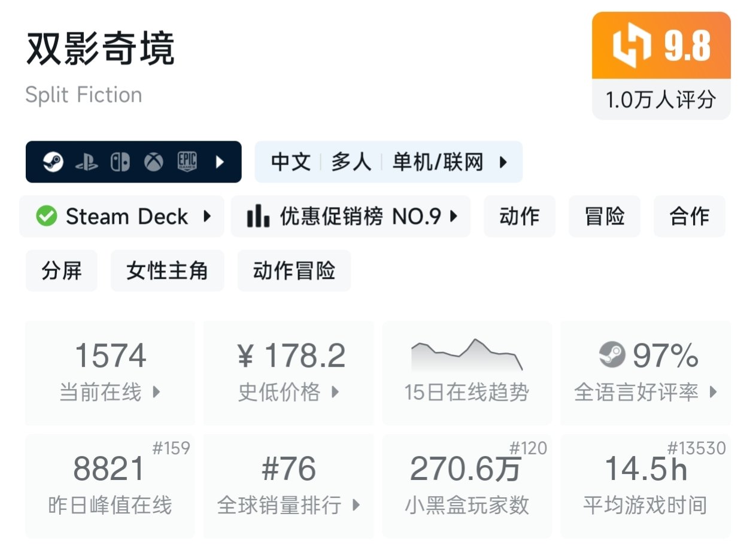The image size is (756, 544).
Task: Click the orange Heybox 9.8 score badge
Action: click(x=661, y=46)
